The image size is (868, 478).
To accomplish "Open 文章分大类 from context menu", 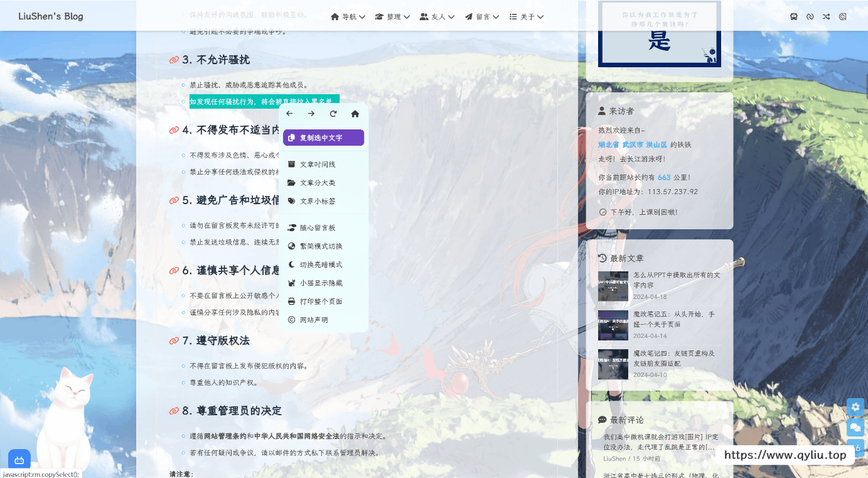I will pos(323,183).
